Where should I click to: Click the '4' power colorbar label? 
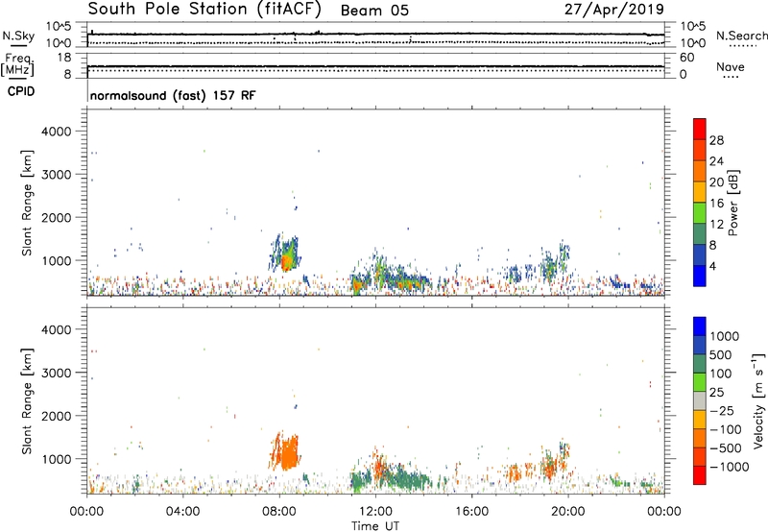tap(712, 266)
